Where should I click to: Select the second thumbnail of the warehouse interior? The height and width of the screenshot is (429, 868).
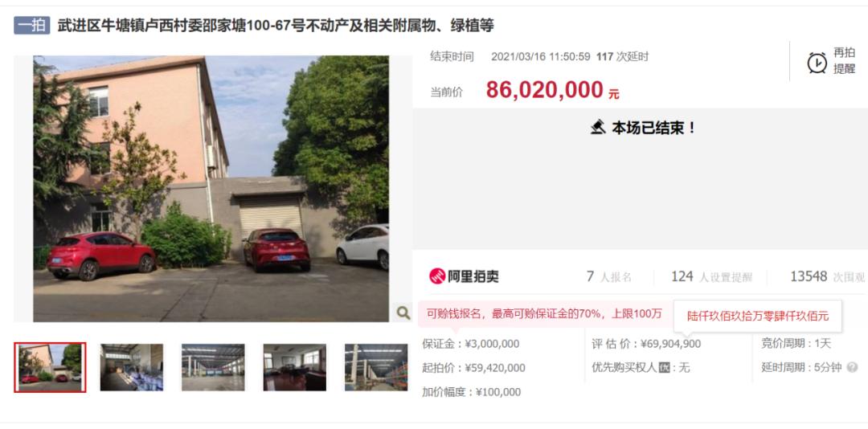tap(132, 368)
